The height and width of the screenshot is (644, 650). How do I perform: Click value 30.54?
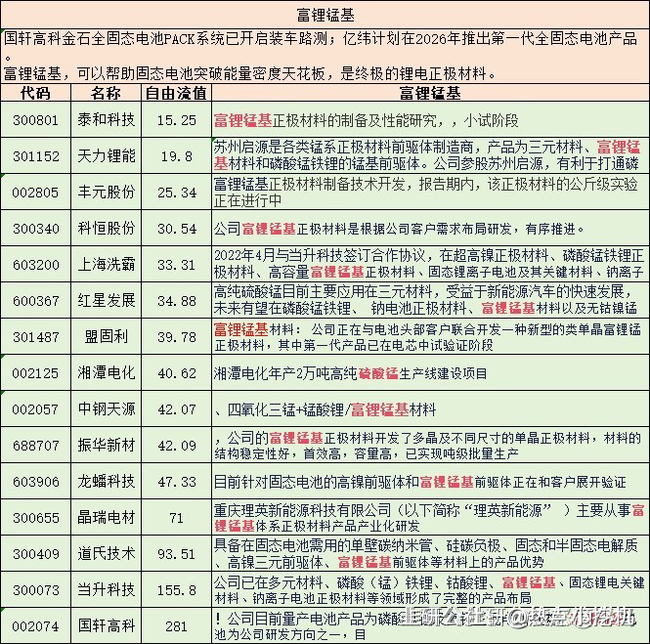point(177,229)
